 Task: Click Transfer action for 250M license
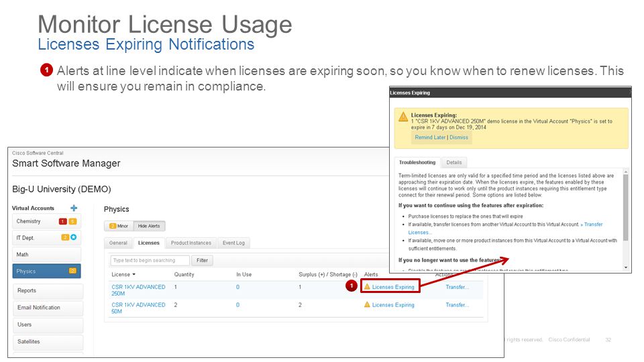(457, 287)
